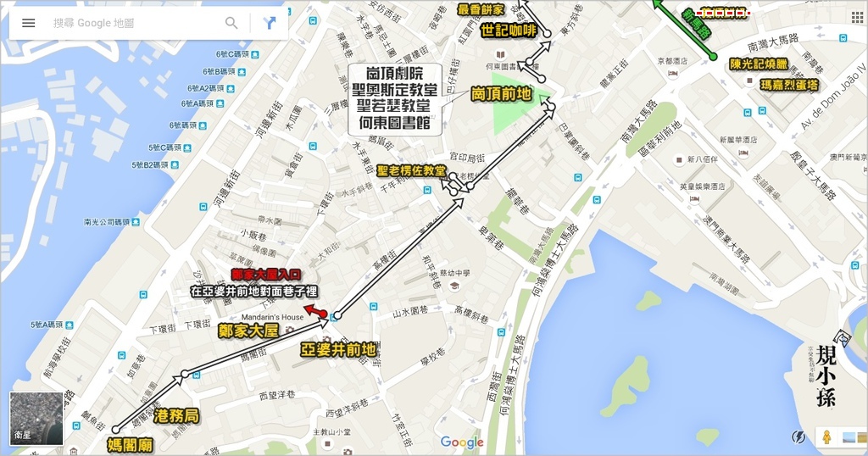Click the 澳門商業大馬路 street label

tap(726, 239)
